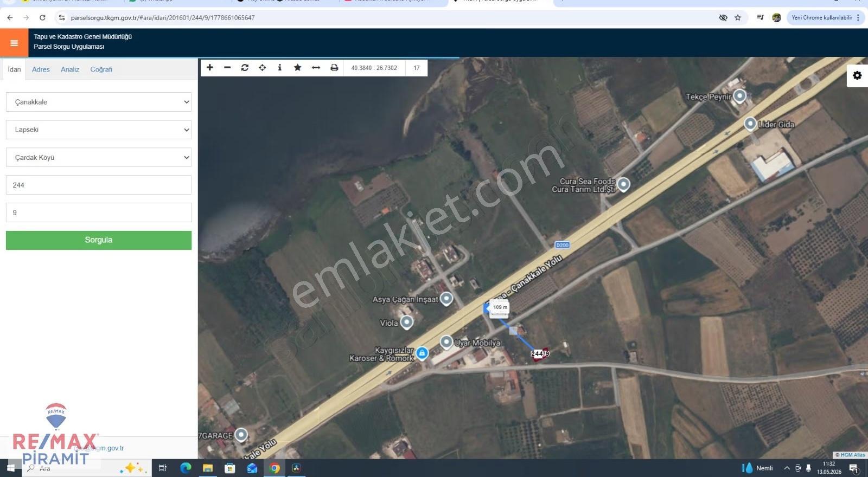Switch to the İdari tab
Screen dimensions: 868x477
[14, 69]
